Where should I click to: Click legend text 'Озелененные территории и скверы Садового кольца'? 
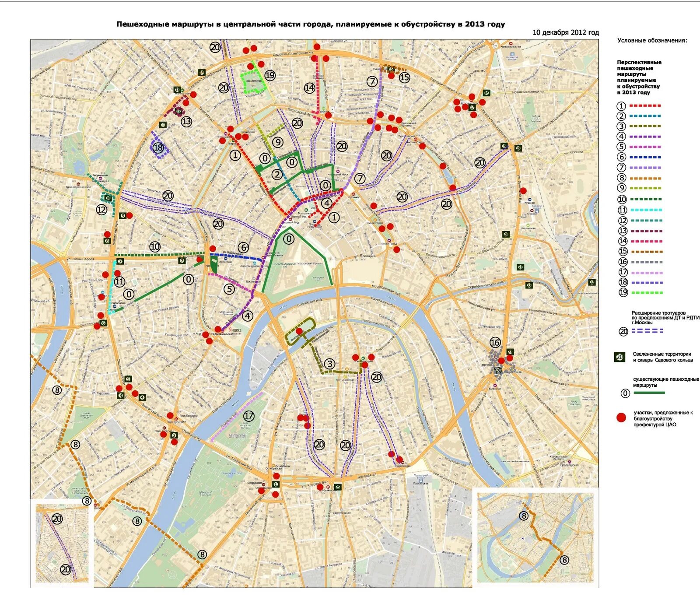point(663,357)
